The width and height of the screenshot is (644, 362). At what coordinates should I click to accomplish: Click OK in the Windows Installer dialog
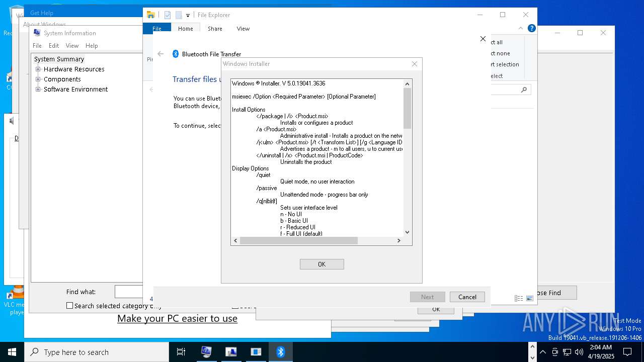pyautogui.click(x=321, y=264)
